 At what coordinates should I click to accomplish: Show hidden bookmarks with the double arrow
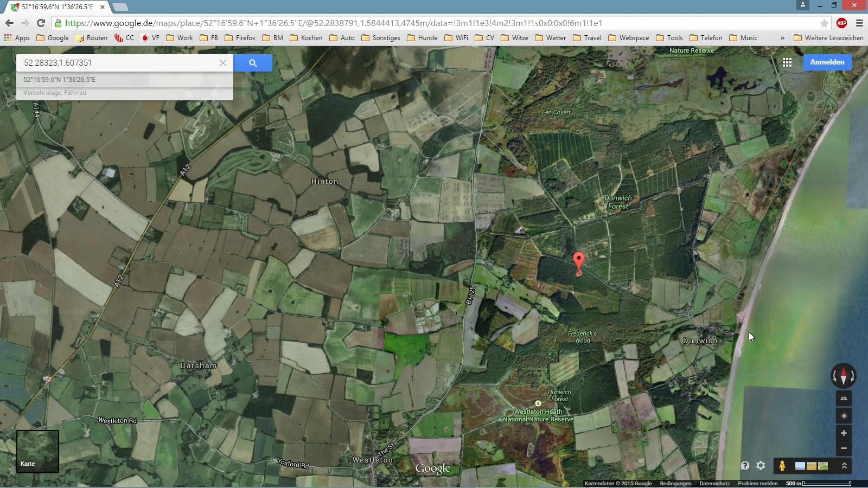click(x=782, y=38)
